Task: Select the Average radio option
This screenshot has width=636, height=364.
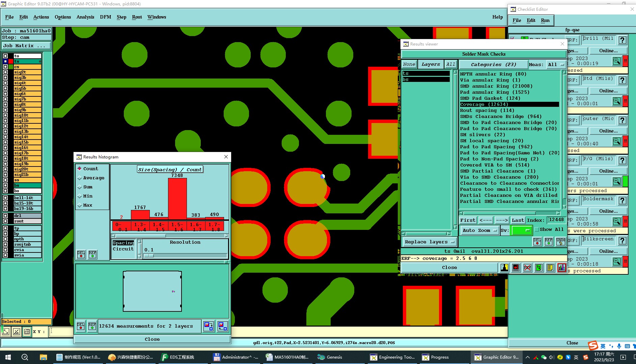Action: click(x=90, y=178)
